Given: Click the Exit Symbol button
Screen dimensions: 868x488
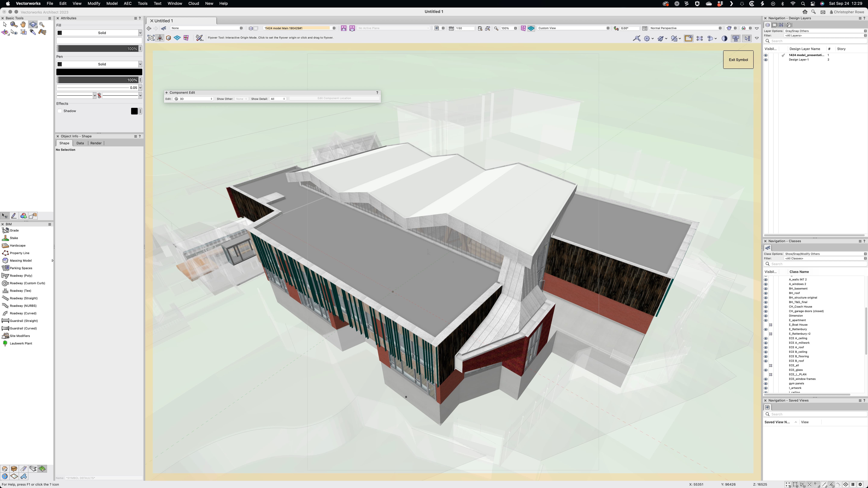Looking at the screenshot, I should click(x=738, y=60).
